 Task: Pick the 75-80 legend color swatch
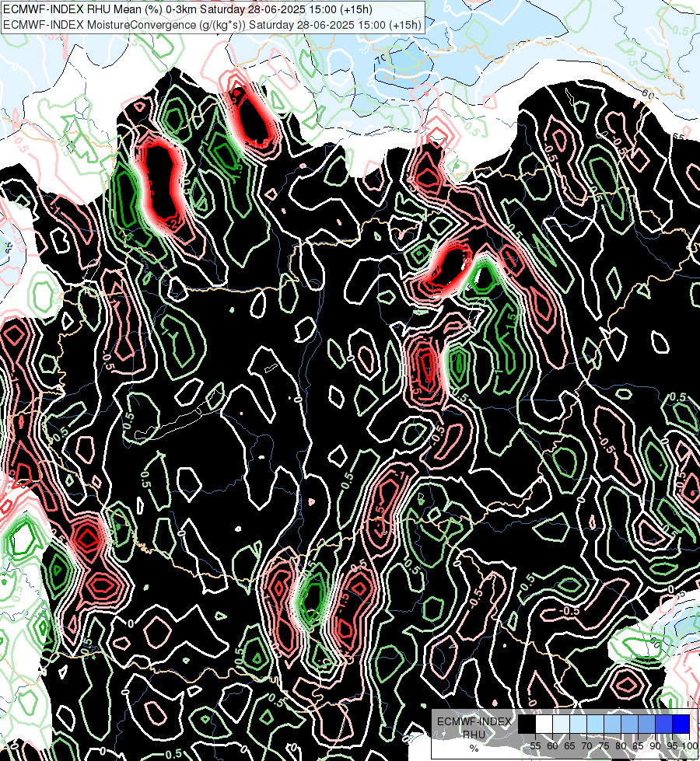(612, 724)
